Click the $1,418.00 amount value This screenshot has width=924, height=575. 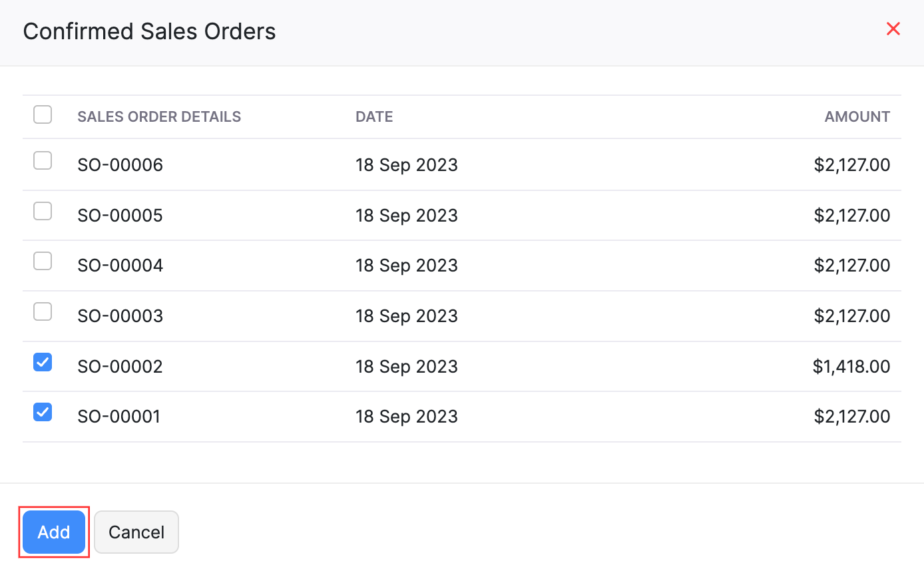point(851,366)
